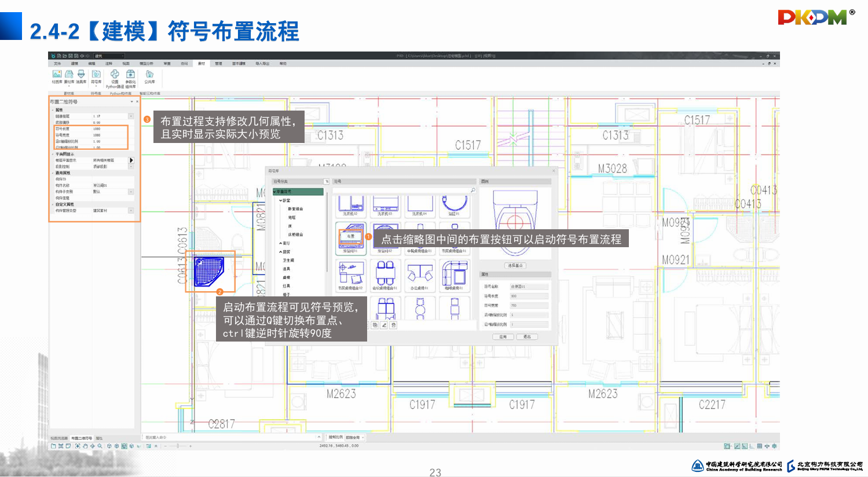Click the 选择基点 button
Image resolution: width=868 pixels, height=477 pixels.
tap(515, 266)
